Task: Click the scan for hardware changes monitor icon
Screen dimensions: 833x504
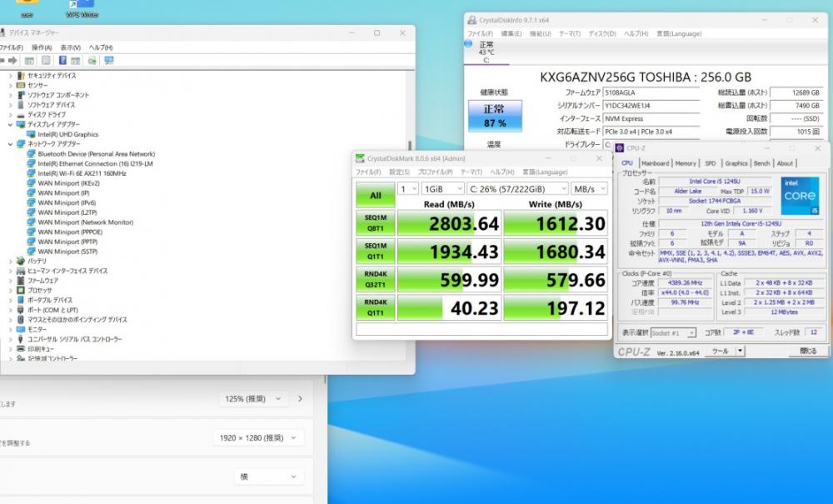Action: (109, 61)
